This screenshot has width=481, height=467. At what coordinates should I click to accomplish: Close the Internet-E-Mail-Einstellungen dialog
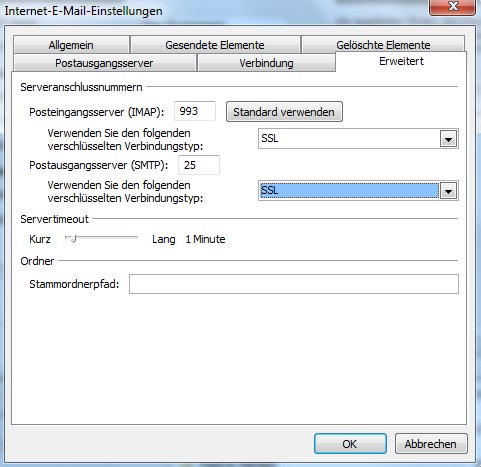tap(453, 7)
